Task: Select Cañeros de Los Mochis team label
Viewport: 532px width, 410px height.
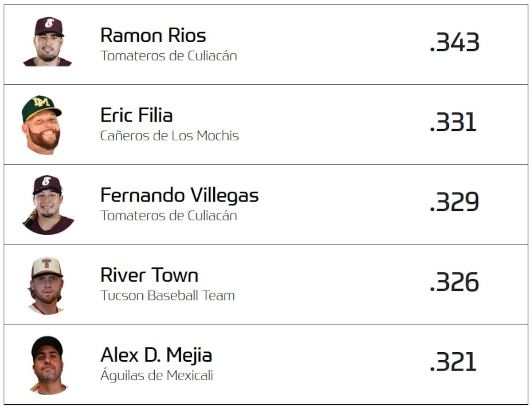Action: pyautogui.click(x=169, y=136)
